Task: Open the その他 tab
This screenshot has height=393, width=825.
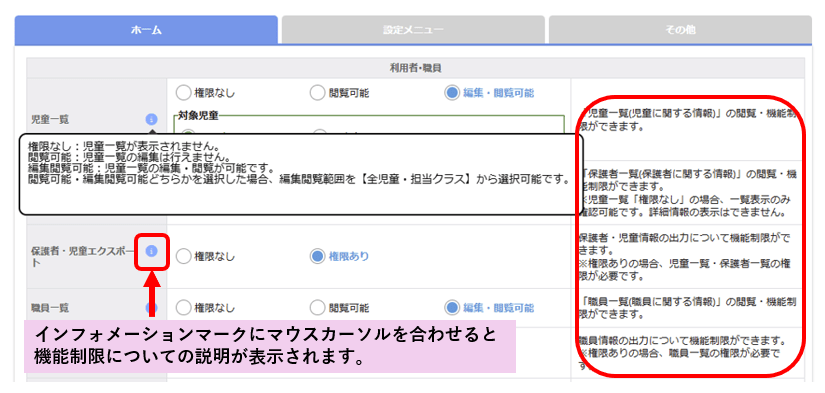Action: 680,29
